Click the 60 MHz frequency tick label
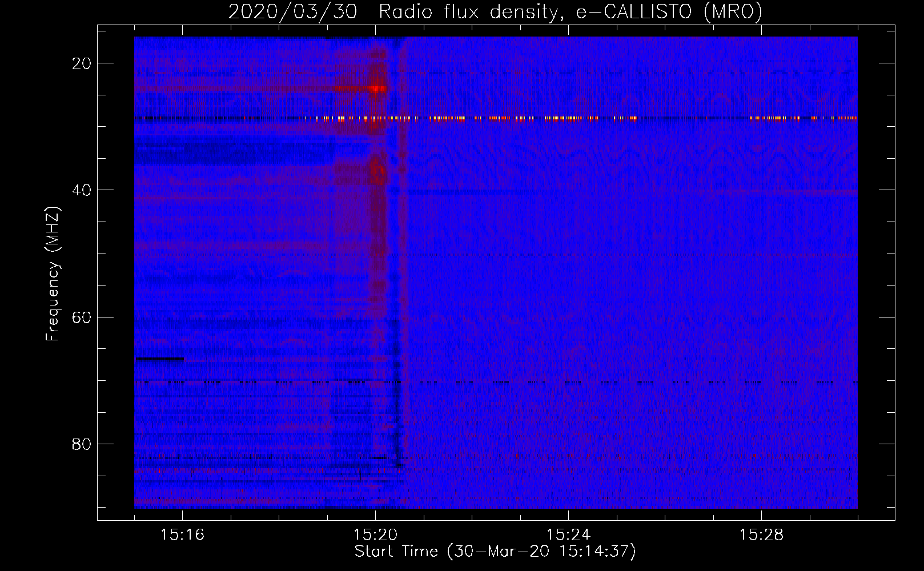 coord(82,317)
